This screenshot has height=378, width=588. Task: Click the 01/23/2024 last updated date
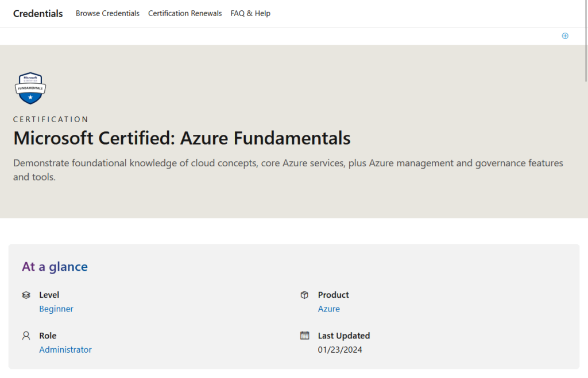(x=340, y=350)
